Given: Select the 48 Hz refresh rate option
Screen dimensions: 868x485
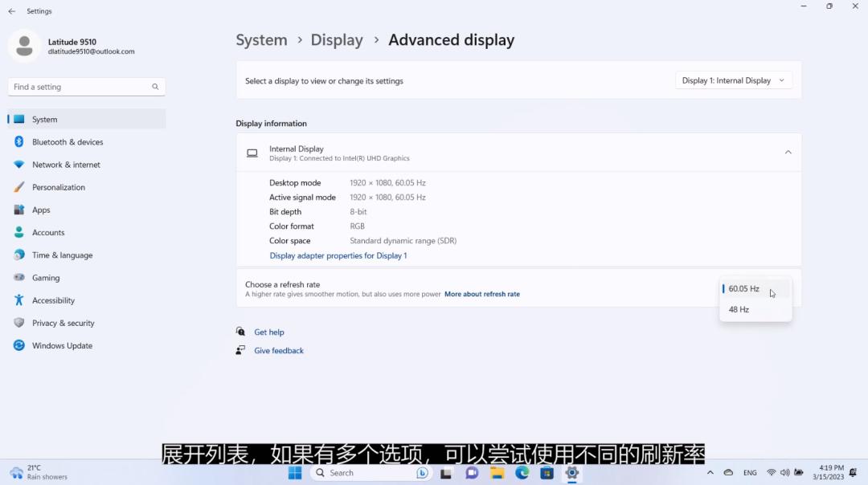Looking at the screenshot, I should tap(739, 310).
